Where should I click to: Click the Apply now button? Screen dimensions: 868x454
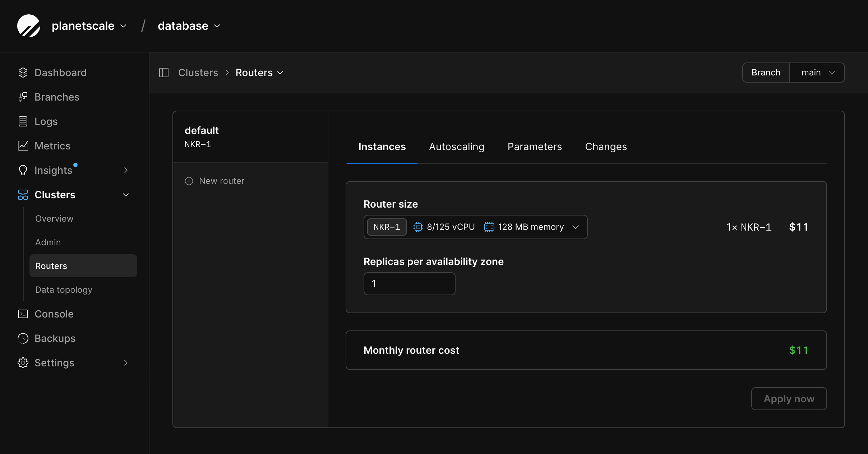[789, 399]
